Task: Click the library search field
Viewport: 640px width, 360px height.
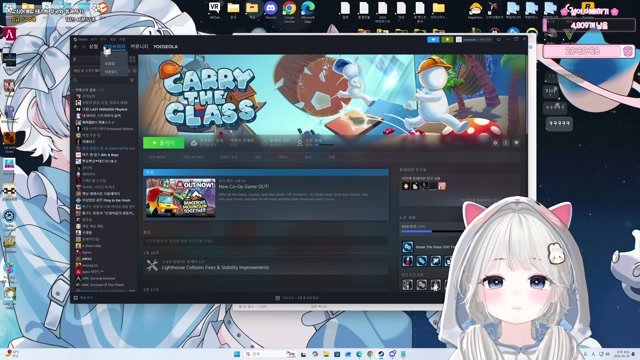Action: (x=101, y=80)
